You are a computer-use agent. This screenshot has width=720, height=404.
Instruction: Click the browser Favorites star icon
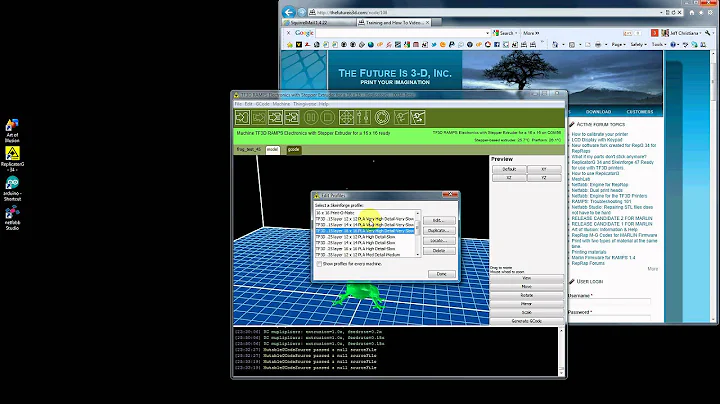701,13
